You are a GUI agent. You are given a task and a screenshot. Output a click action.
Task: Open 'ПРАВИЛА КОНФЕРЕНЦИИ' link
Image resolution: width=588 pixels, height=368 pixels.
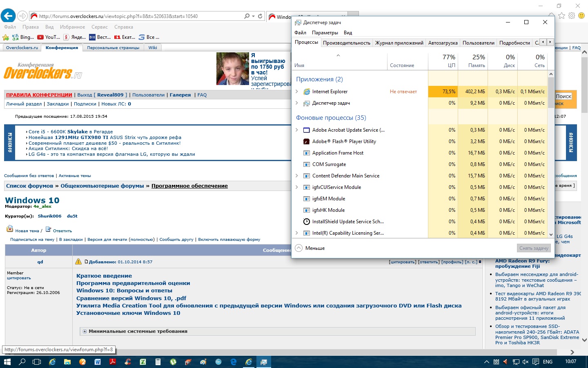coord(39,95)
